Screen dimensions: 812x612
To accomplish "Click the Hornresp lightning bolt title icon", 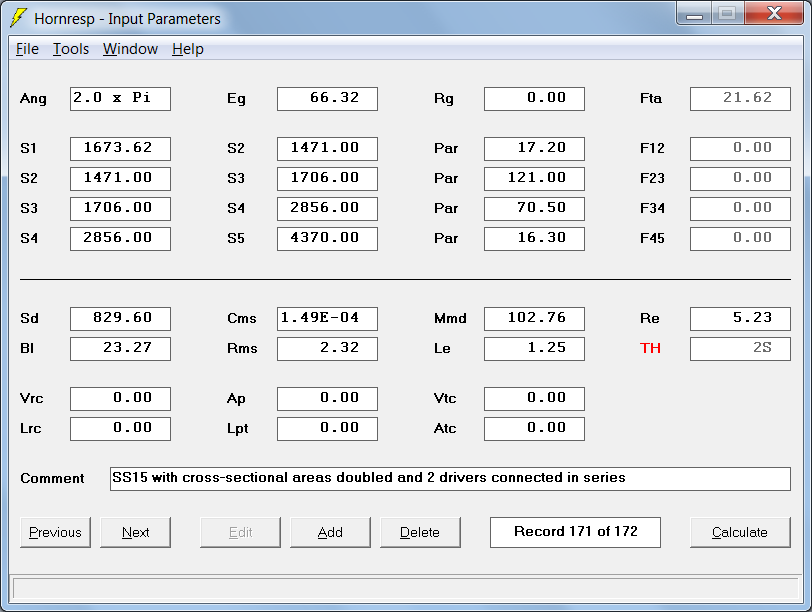I will click(19, 18).
